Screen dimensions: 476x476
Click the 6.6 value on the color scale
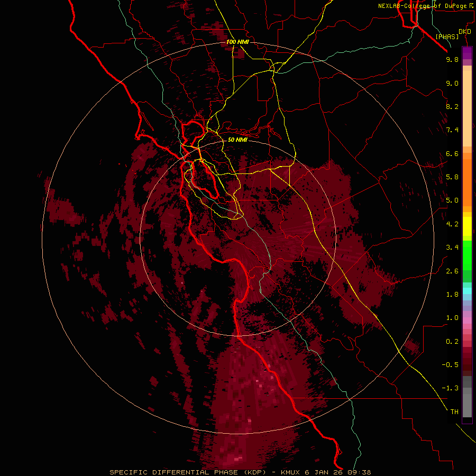[x=452, y=153]
